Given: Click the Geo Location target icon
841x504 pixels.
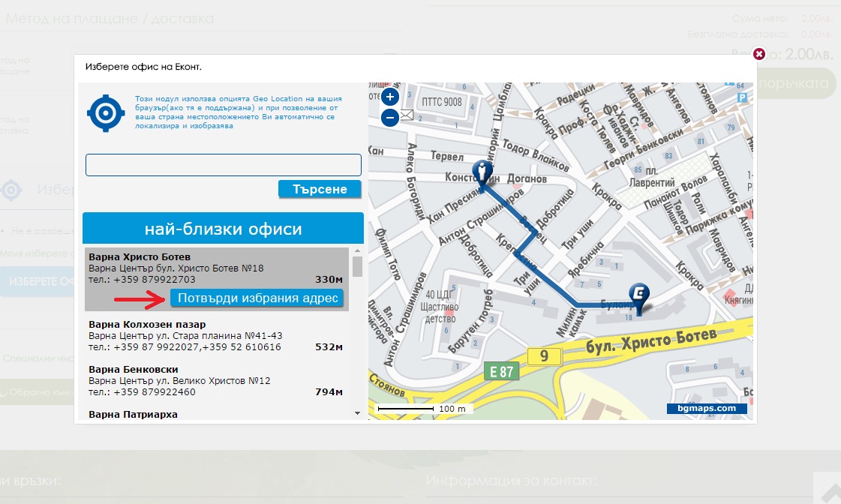Looking at the screenshot, I should tap(105, 113).
